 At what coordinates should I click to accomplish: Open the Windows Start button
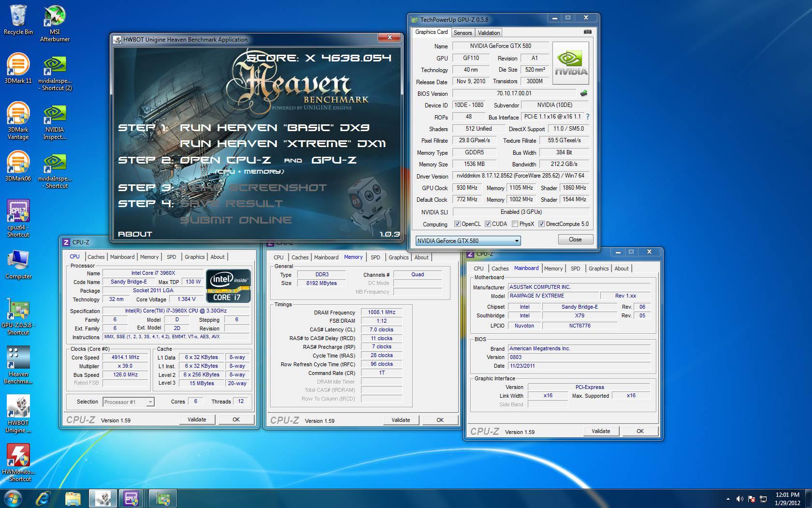click(12, 498)
